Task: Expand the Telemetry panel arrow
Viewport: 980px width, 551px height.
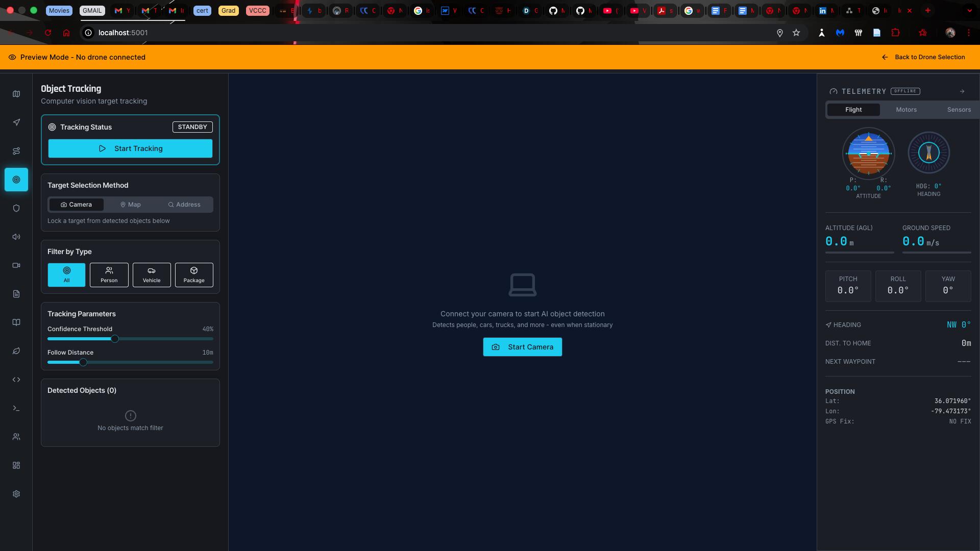Action: (962, 91)
